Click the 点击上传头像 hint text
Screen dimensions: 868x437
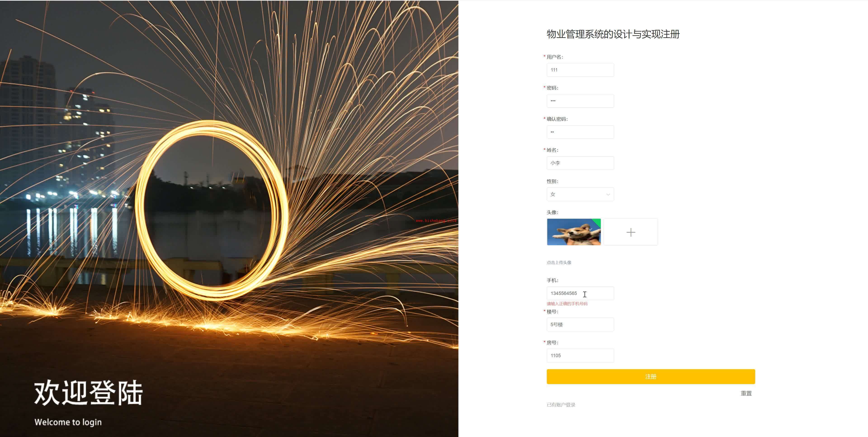[x=559, y=262]
